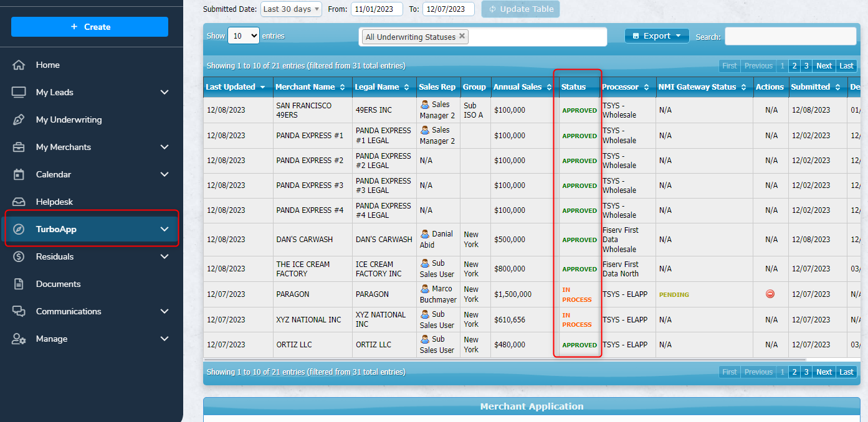Sort by Sales Rep column
Screen dimensions: 868x422
click(438, 87)
